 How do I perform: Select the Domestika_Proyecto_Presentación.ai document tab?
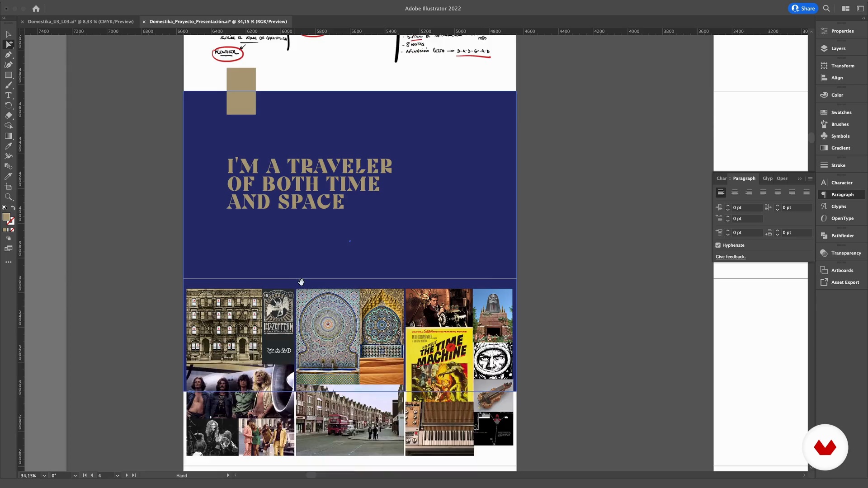pos(218,22)
